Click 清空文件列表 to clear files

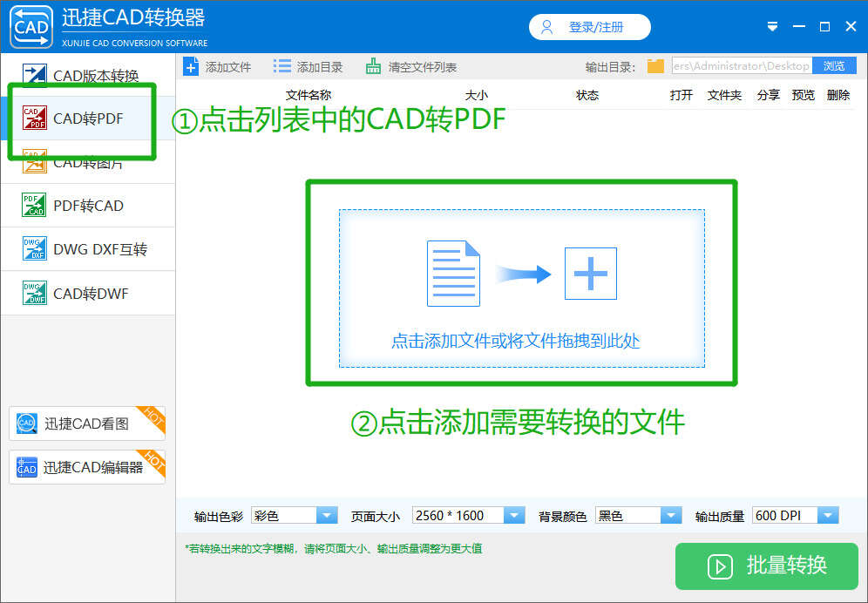[x=411, y=67]
